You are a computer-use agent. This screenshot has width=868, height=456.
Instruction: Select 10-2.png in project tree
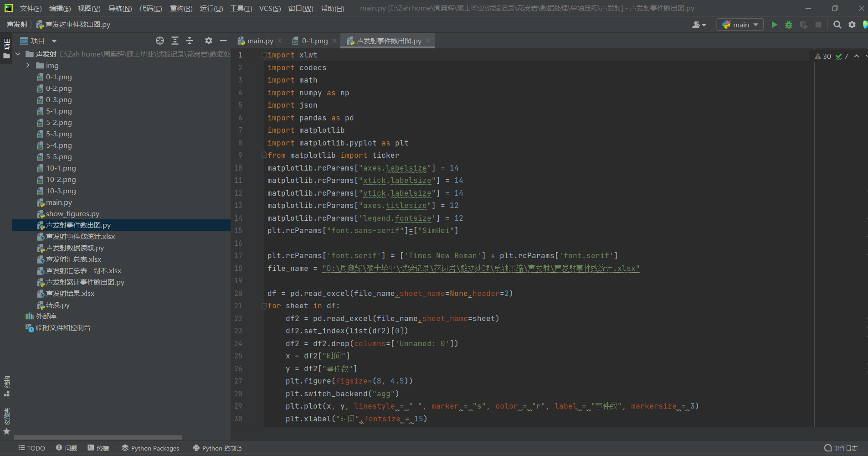[61, 180]
